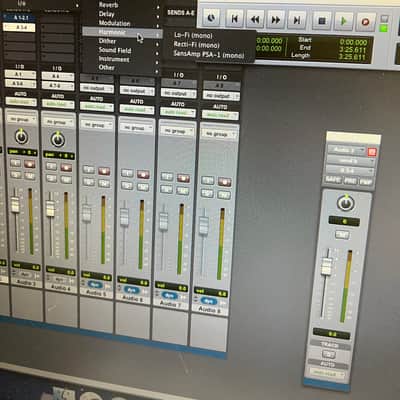Toggle the mute button in send window

point(342,234)
